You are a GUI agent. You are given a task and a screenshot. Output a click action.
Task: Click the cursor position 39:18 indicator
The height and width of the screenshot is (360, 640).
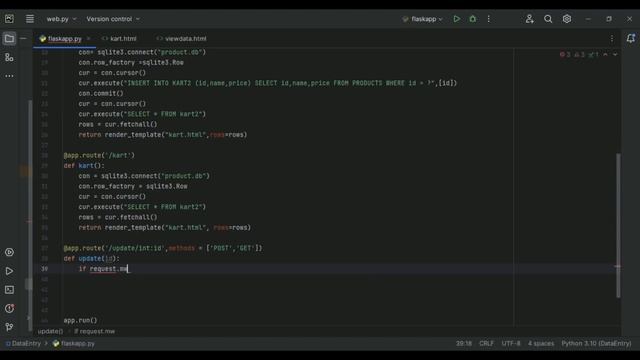coord(464,343)
